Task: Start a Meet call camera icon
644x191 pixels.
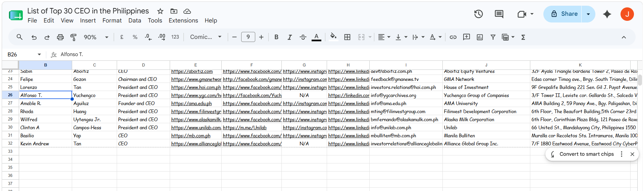Action: 522,14
